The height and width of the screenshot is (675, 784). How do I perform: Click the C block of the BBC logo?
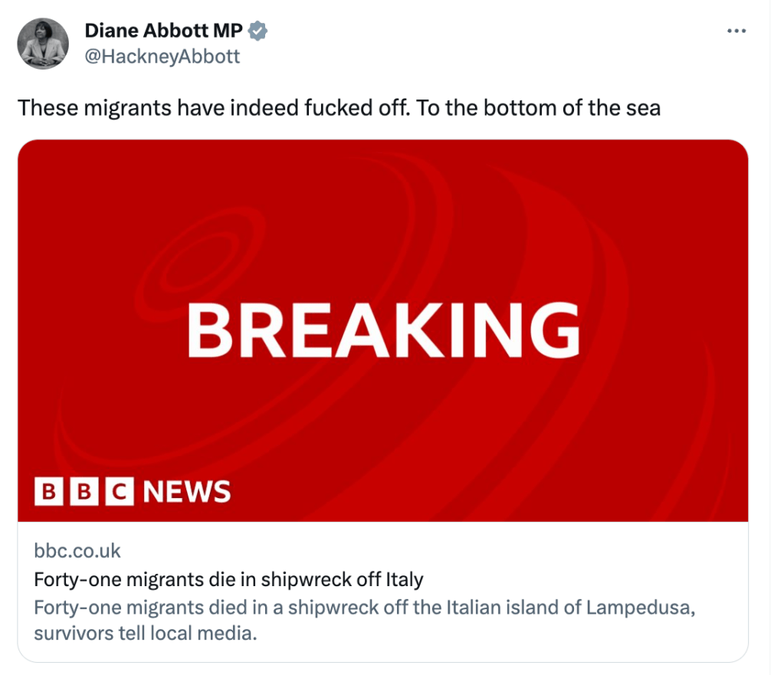(x=119, y=491)
